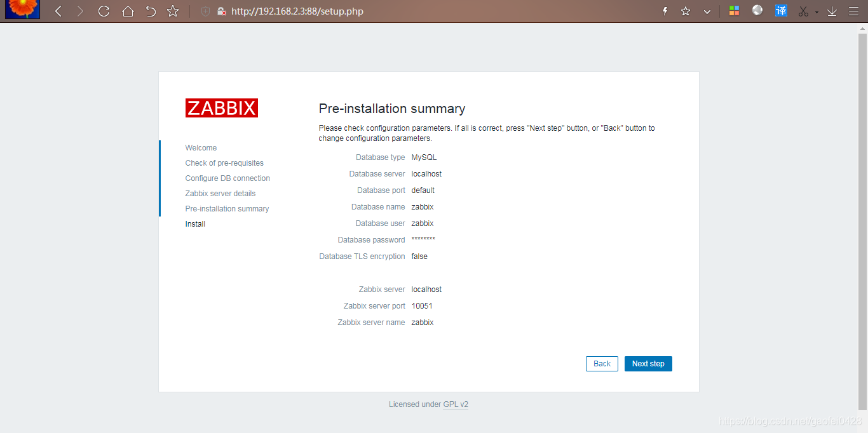Go to the browser home page icon

tap(128, 11)
